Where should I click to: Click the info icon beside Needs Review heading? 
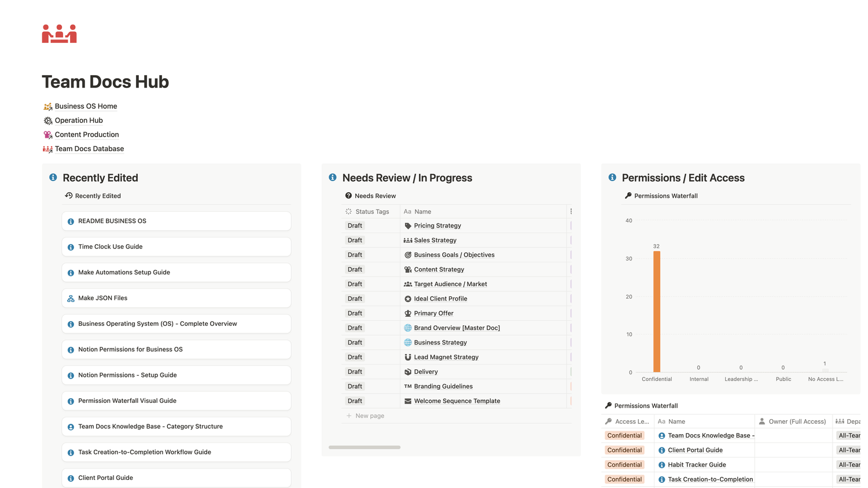click(333, 178)
